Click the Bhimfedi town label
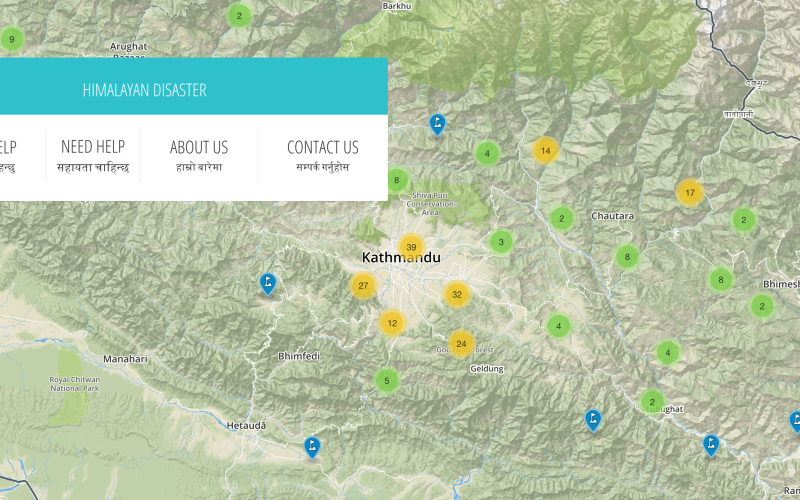Screen dimensions: 800x500 (x=299, y=356)
